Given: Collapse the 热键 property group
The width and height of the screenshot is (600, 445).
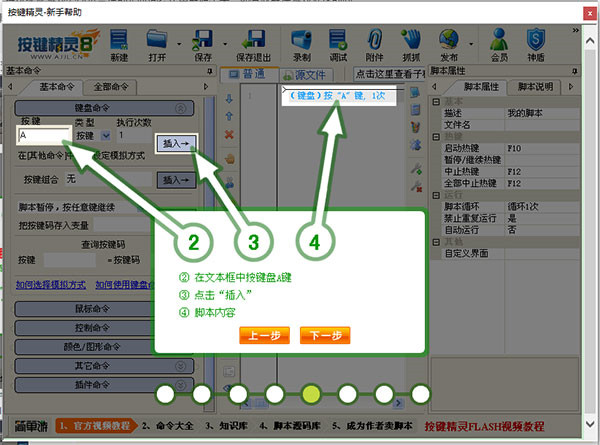Looking at the screenshot, I should (436, 137).
